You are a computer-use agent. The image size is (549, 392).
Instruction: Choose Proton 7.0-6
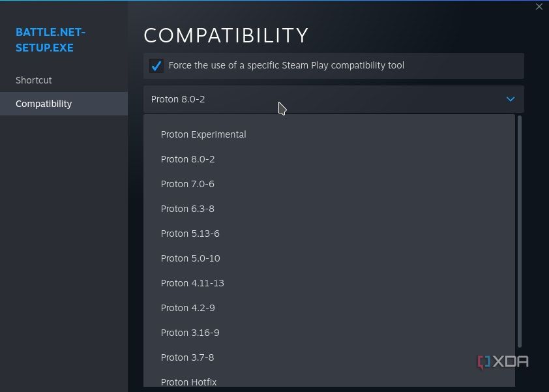tap(188, 184)
